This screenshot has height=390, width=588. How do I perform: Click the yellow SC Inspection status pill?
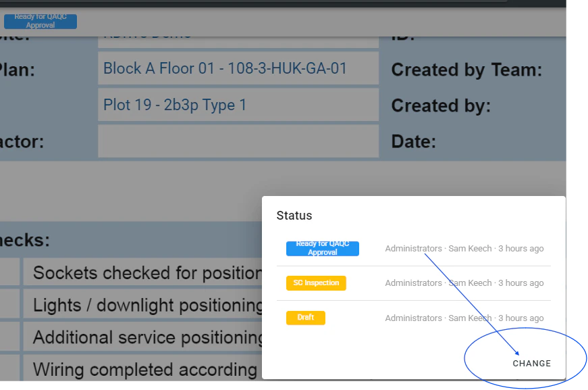(x=316, y=283)
